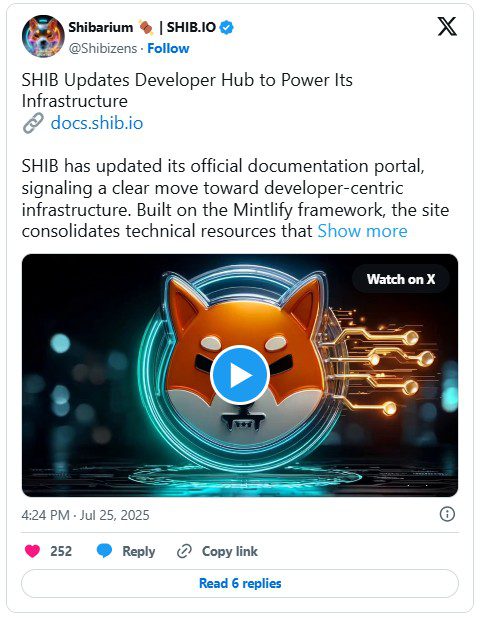Like the post with the heart icon

tap(32, 551)
